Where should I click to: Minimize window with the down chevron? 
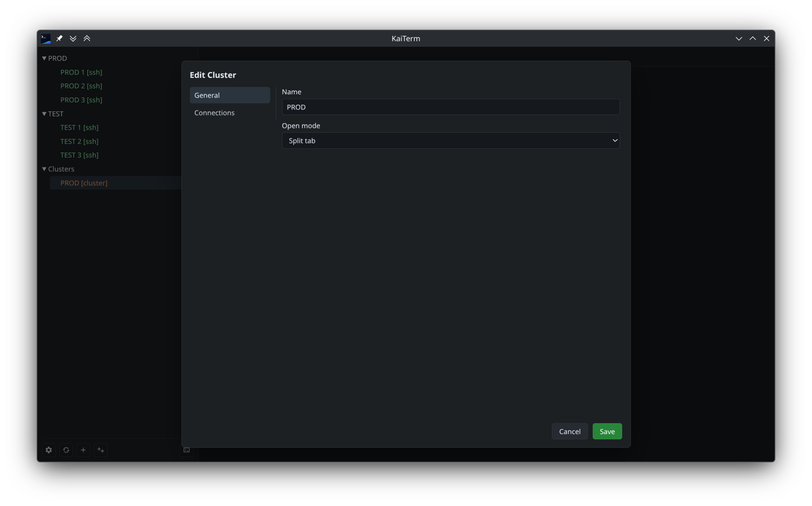(x=738, y=38)
